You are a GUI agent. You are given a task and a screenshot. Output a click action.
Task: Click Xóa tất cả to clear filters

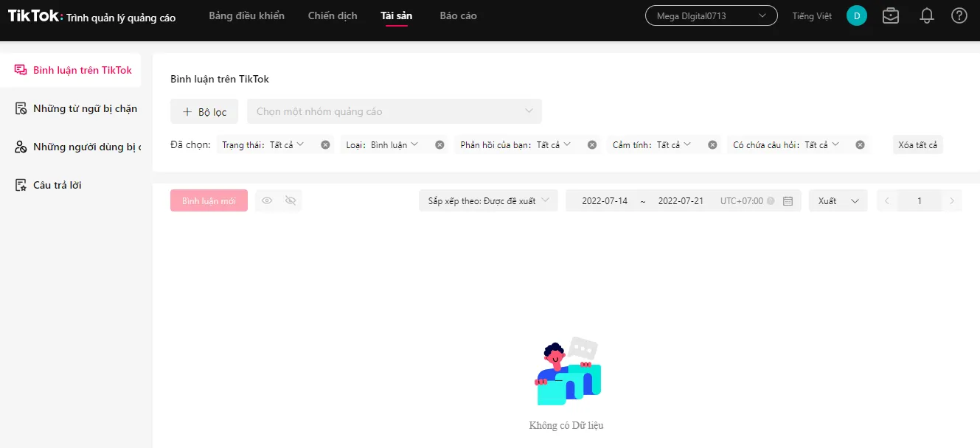(918, 145)
